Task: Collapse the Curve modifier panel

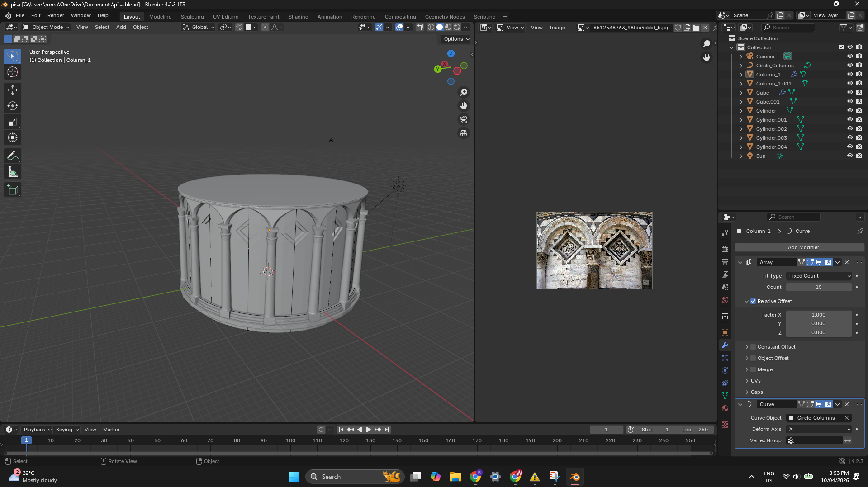Action: [x=740, y=404]
